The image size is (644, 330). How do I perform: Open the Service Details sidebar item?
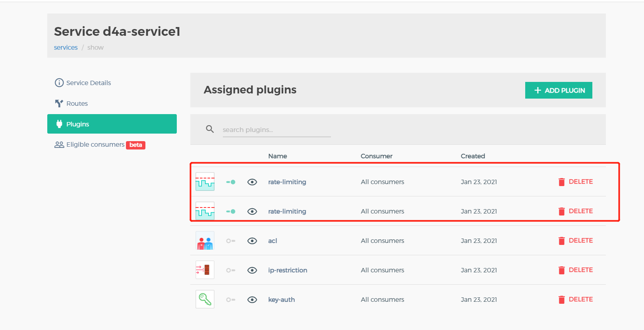coord(83,83)
